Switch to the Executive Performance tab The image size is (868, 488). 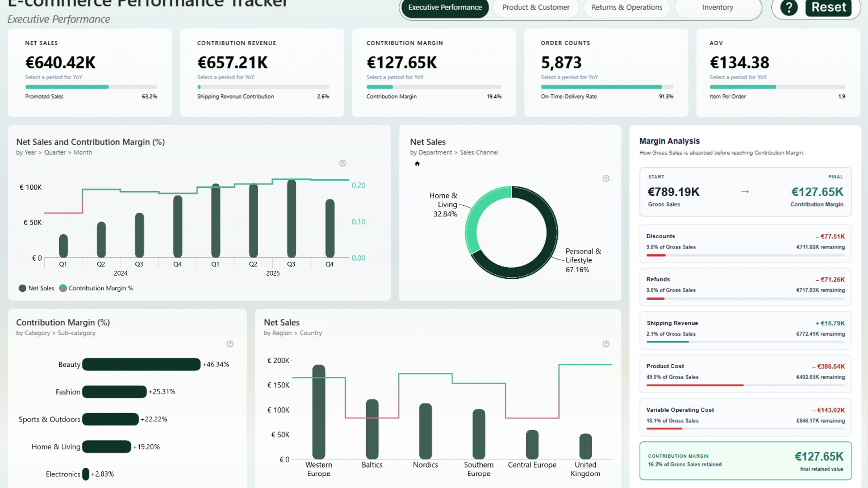445,8
